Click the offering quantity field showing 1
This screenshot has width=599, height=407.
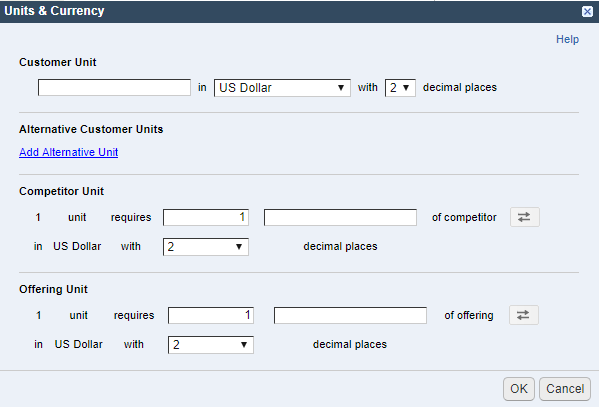point(211,315)
